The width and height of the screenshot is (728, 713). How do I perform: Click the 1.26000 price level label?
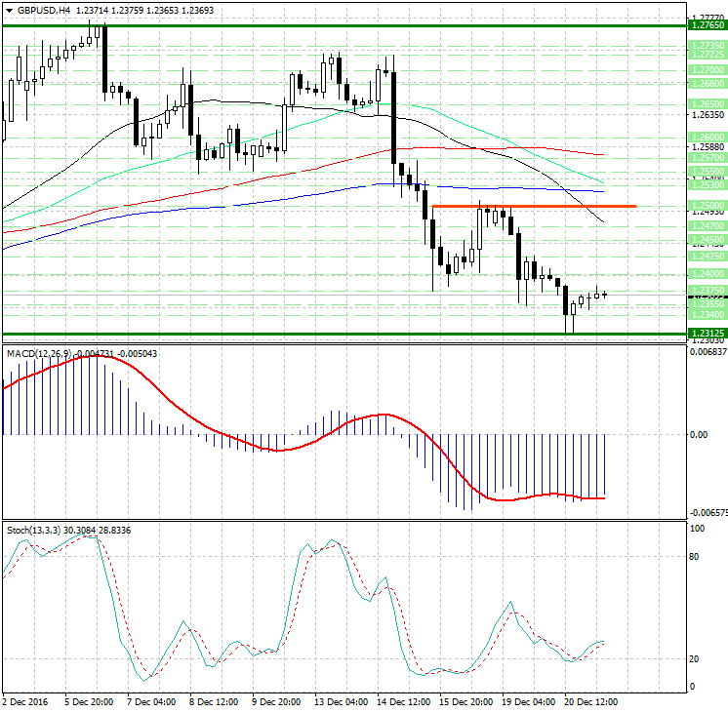click(x=707, y=138)
